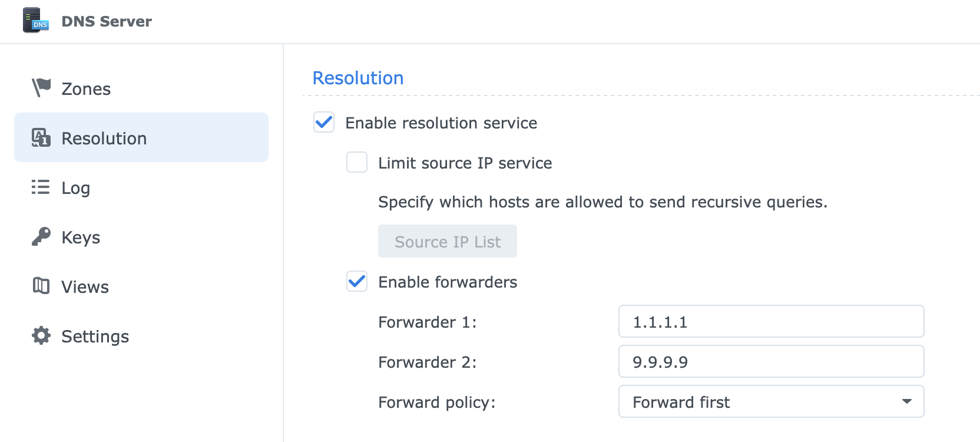Expand the Forward policy selection list
Viewport: 980px width, 442px height.
(771, 401)
